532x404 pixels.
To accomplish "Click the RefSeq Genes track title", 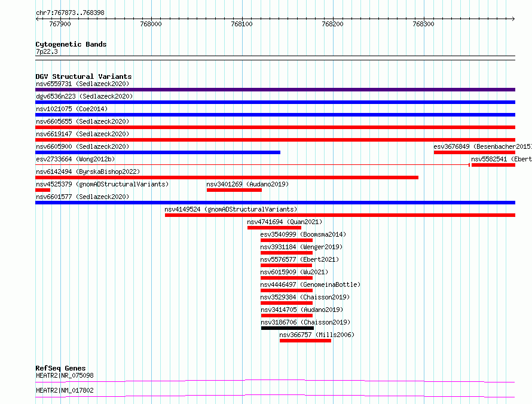I will (60, 368).
